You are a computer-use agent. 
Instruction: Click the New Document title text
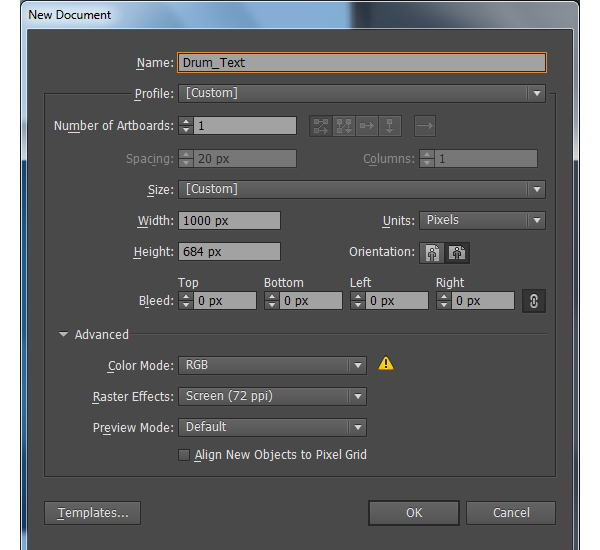pyautogui.click(x=70, y=15)
